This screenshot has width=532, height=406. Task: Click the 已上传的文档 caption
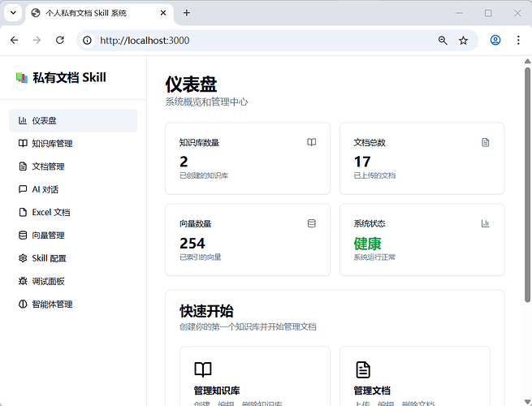coord(374,175)
